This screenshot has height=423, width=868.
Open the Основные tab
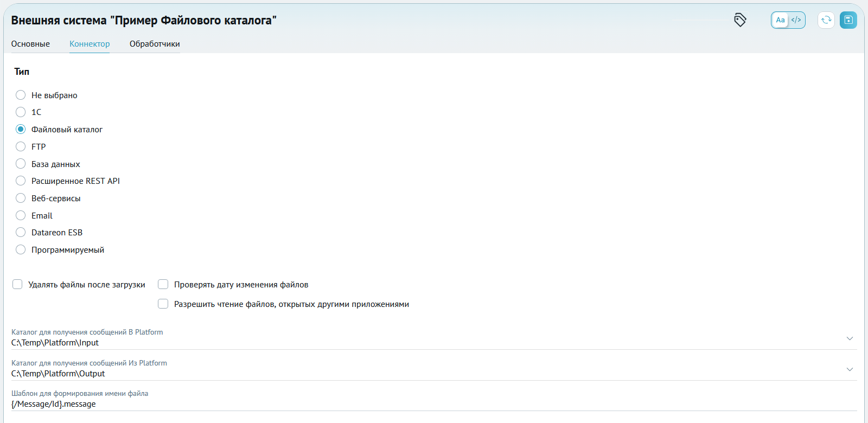30,44
